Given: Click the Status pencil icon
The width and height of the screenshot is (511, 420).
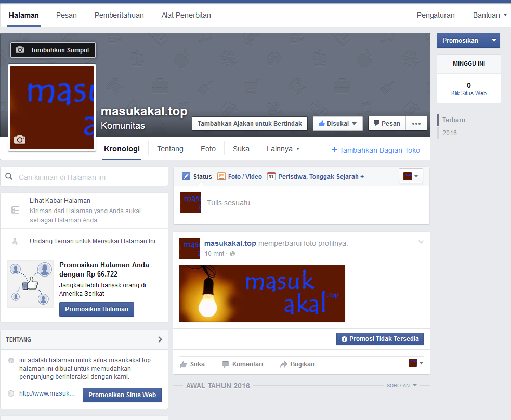Looking at the screenshot, I should pos(186,176).
